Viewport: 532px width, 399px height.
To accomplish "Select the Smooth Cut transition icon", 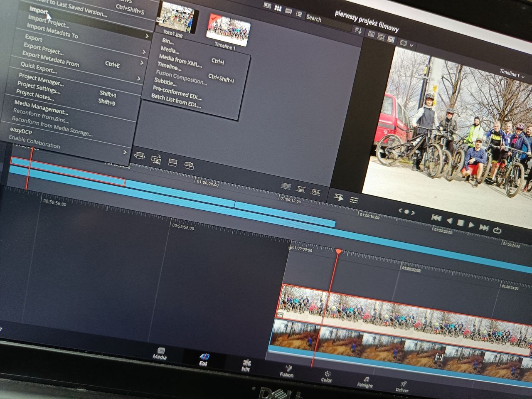I will coord(316,192).
